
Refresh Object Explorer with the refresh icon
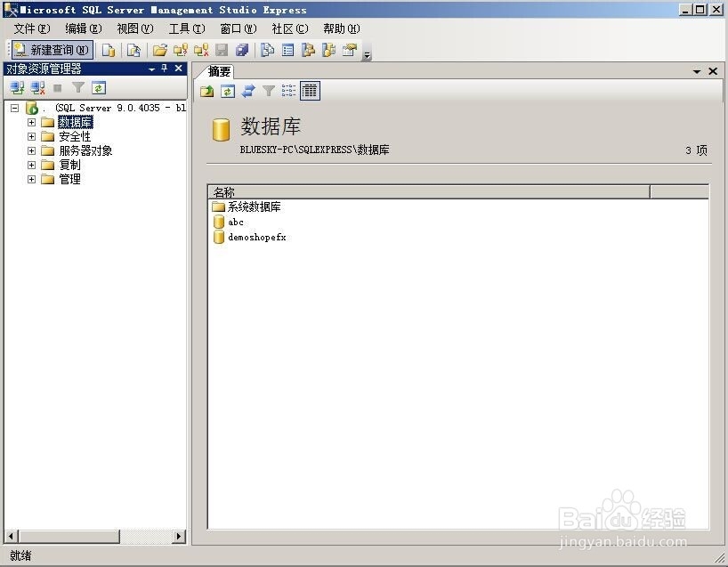pyautogui.click(x=99, y=87)
